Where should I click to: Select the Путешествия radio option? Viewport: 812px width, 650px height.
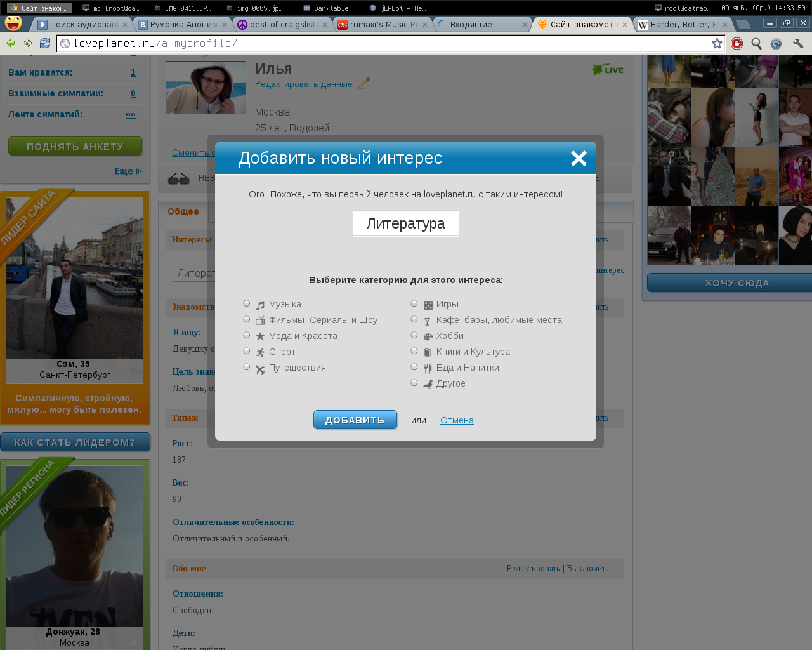(x=246, y=367)
